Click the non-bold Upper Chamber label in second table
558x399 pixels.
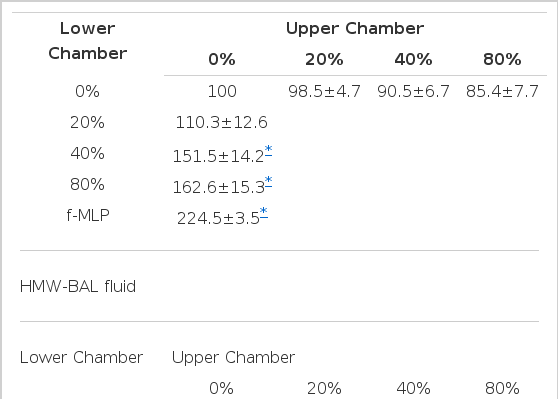233,357
